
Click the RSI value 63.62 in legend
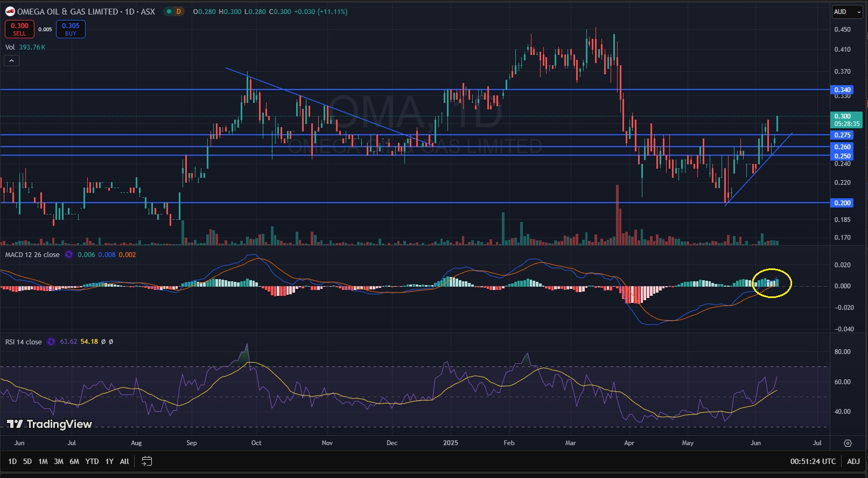(68, 342)
